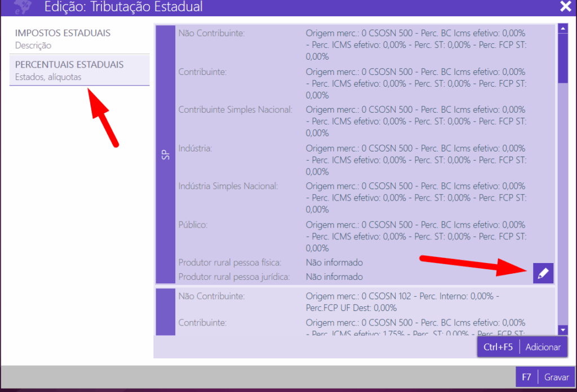Close the Tributação Estadual edit window
Screen dimensions: 577x392
click(x=565, y=7)
